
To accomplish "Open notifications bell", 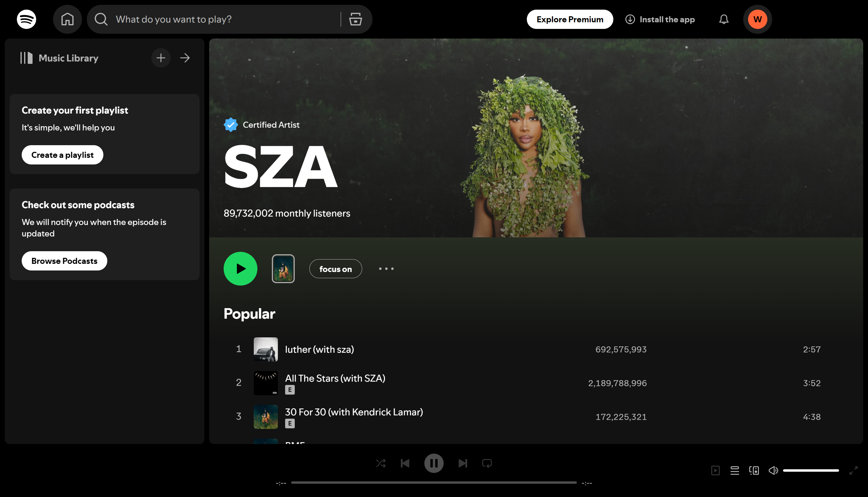I will (x=724, y=19).
